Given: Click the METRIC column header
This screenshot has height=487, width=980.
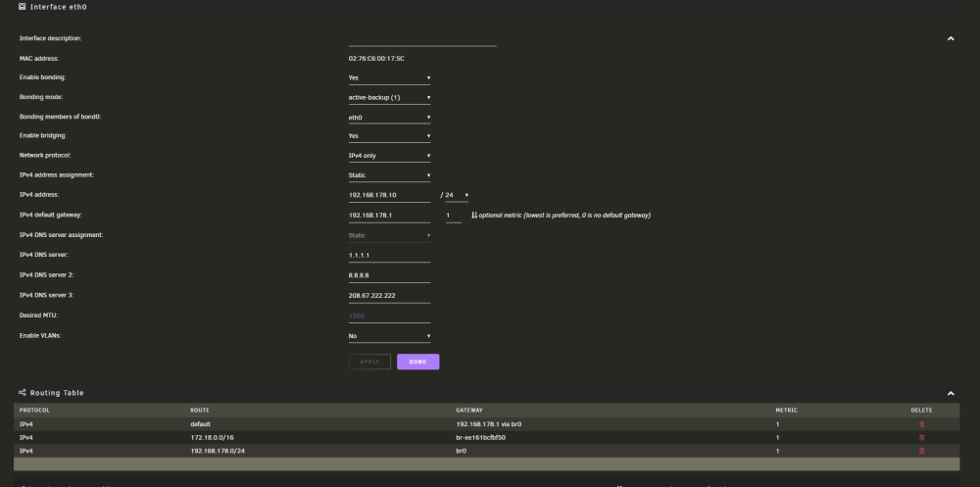Looking at the screenshot, I should click(x=786, y=411).
